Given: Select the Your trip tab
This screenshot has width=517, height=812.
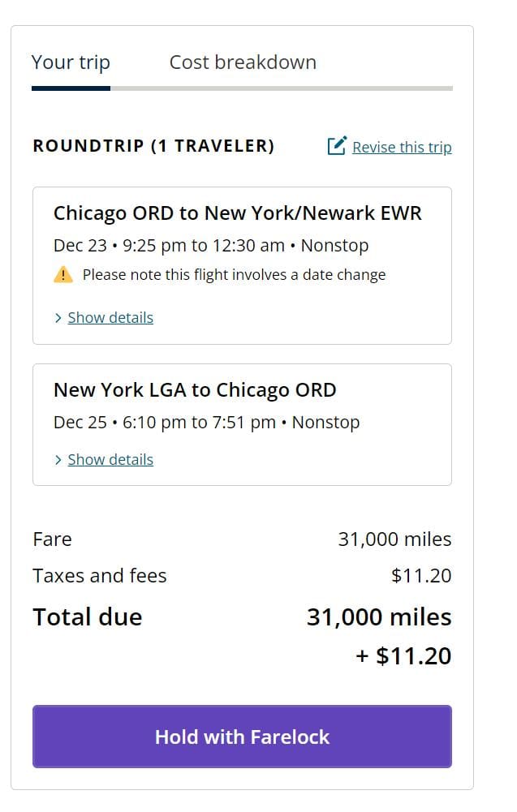Looking at the screenshot, I should tap(70, 62).
